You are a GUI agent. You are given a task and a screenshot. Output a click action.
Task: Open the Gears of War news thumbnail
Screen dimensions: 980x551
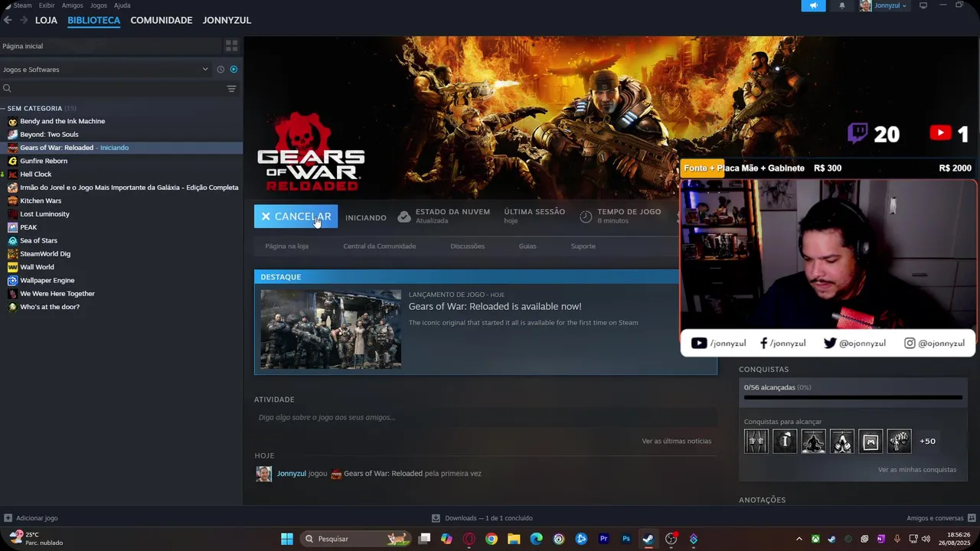pos(331,329)
